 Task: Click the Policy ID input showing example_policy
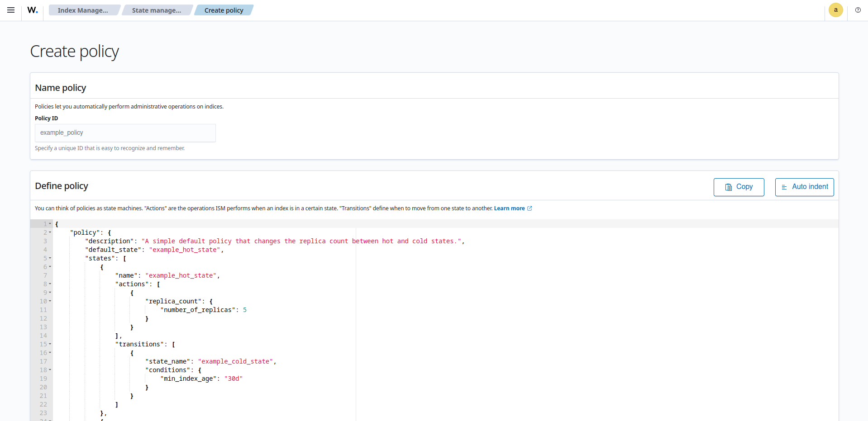[x=125, y=132]
